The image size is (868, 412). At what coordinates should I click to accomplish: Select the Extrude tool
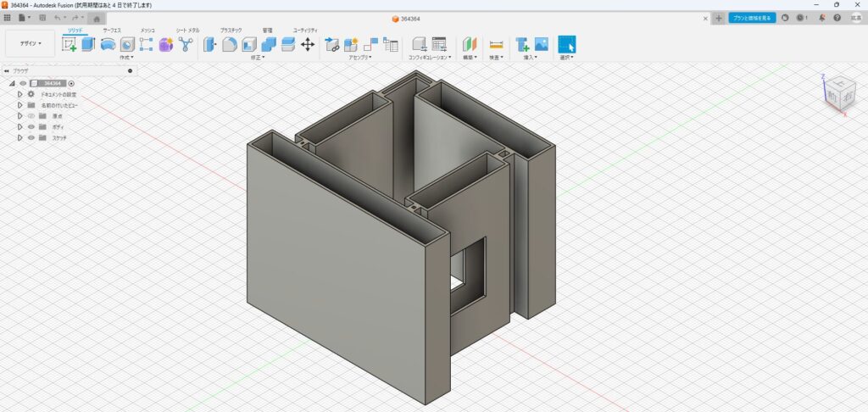(88, 44)
